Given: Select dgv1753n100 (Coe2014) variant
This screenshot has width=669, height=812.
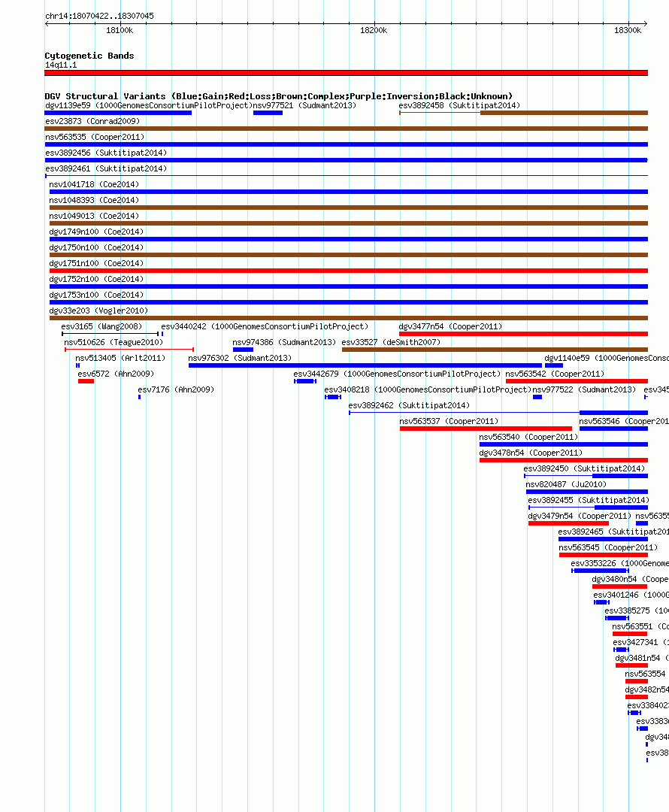Looking at the screenshot, I should click(x=96, y=295).
